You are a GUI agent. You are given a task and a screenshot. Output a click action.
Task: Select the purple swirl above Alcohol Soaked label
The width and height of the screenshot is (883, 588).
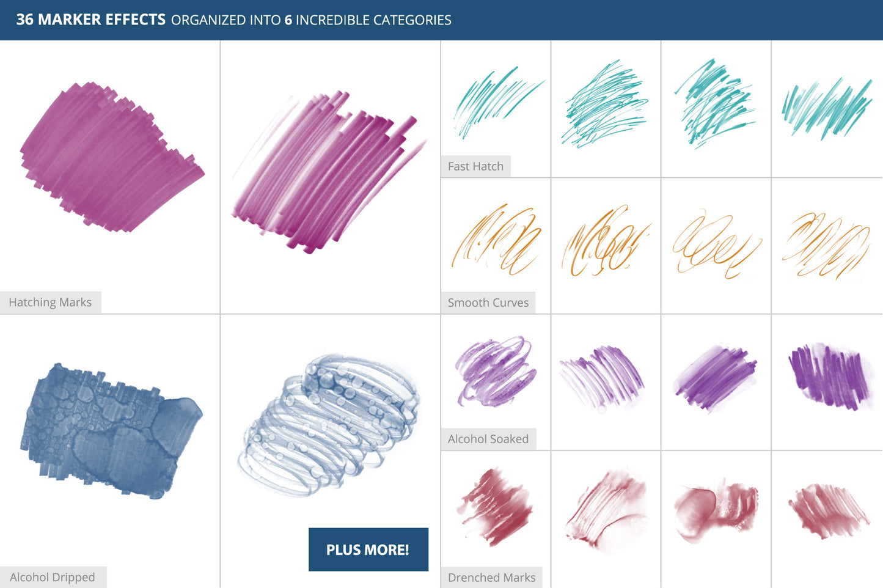495,372
